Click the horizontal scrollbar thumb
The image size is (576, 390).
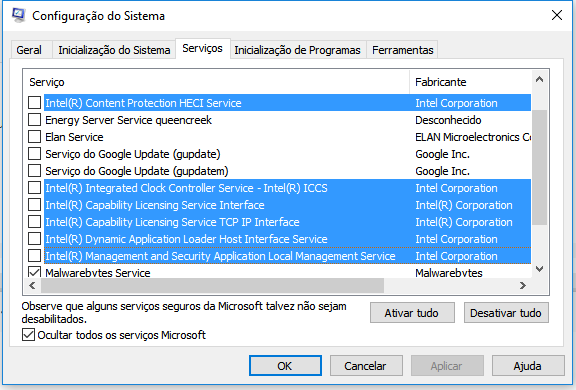pos(212,285)
